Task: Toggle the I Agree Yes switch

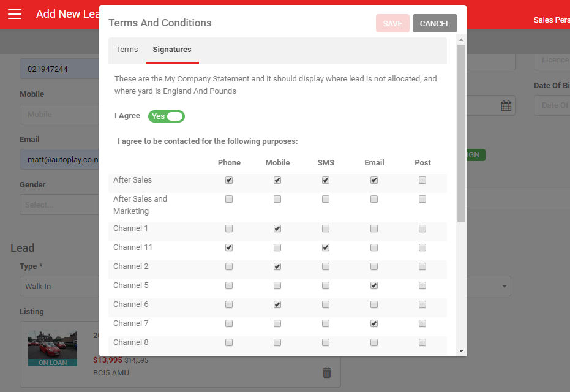Action: [x=167, y=116]
